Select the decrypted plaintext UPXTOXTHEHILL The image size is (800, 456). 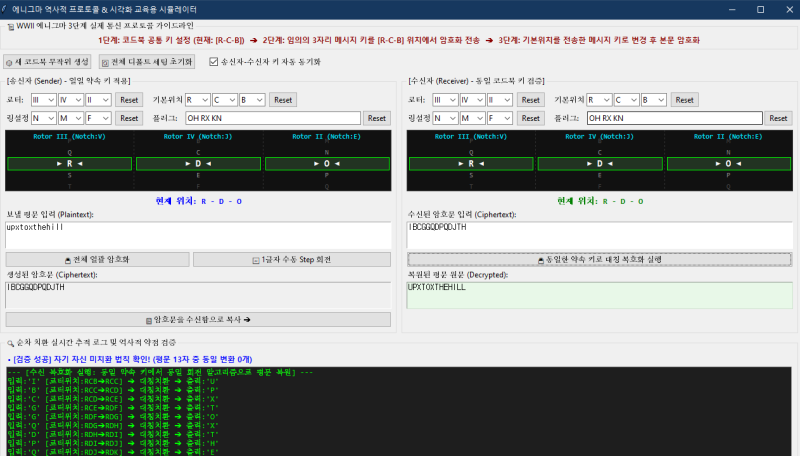pos(437,287)
